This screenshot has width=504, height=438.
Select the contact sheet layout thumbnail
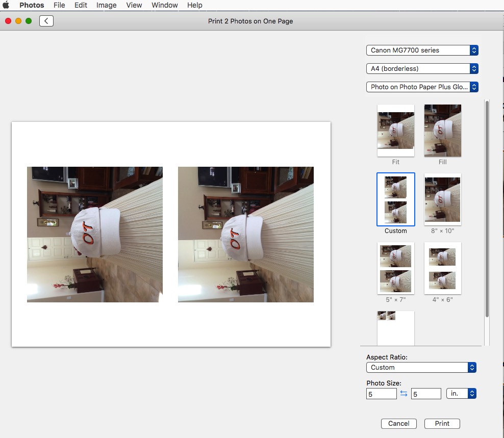point(396,328)
